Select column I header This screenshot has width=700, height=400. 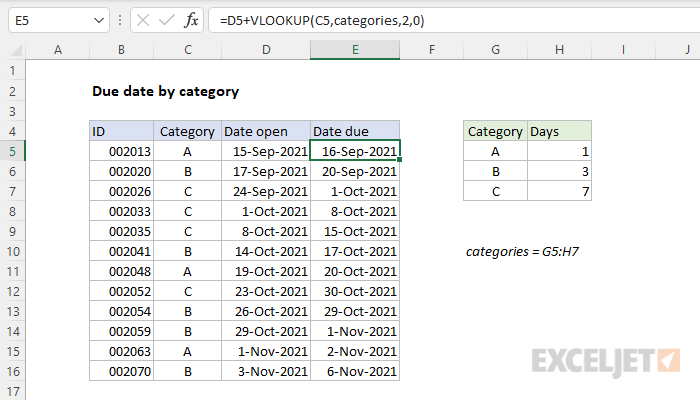tap(623, 50)
